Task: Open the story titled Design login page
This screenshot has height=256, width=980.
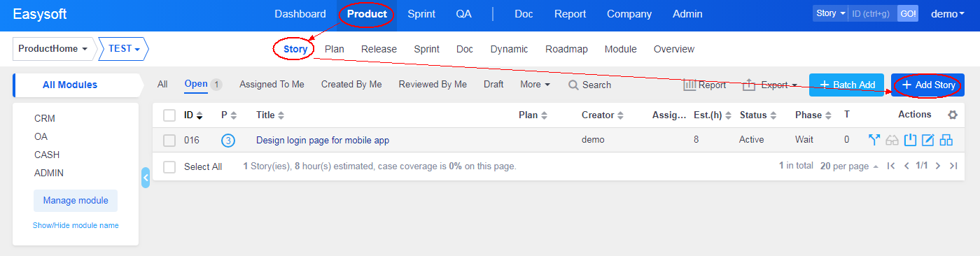Action: coord(323,140)
